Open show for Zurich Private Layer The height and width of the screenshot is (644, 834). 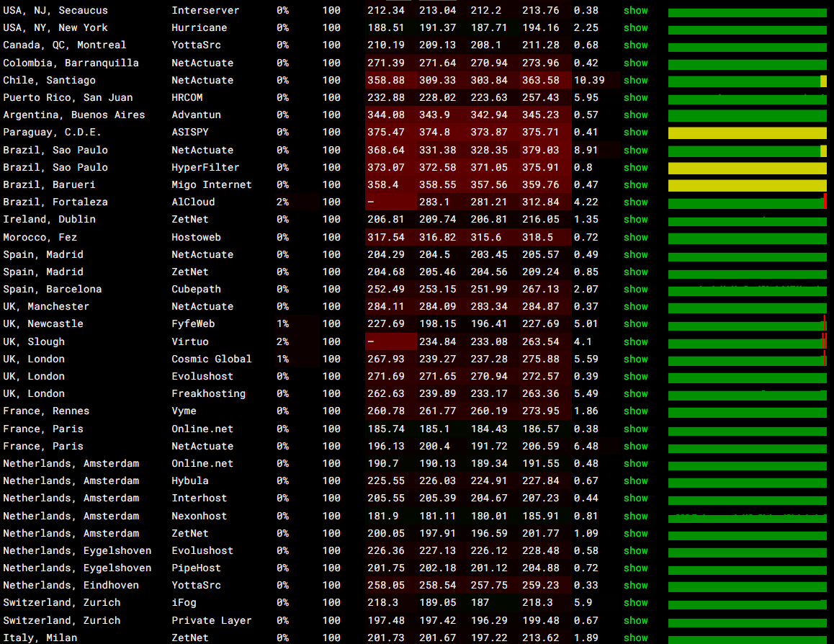pyautogui.click(x=636, y=621)
